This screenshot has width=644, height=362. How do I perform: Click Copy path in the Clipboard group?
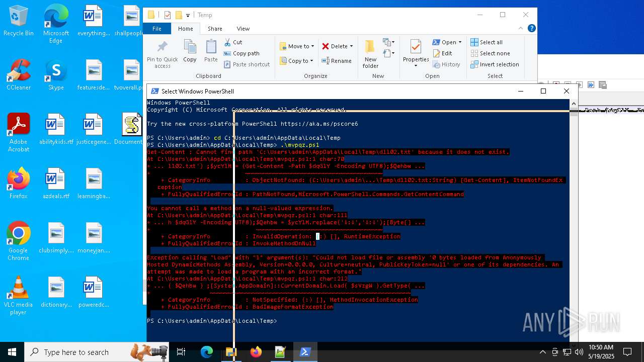(242, 53)
